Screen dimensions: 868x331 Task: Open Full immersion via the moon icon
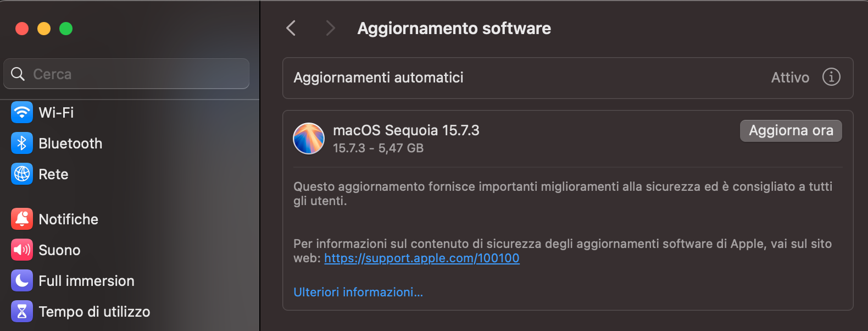[x=21, y=280]
